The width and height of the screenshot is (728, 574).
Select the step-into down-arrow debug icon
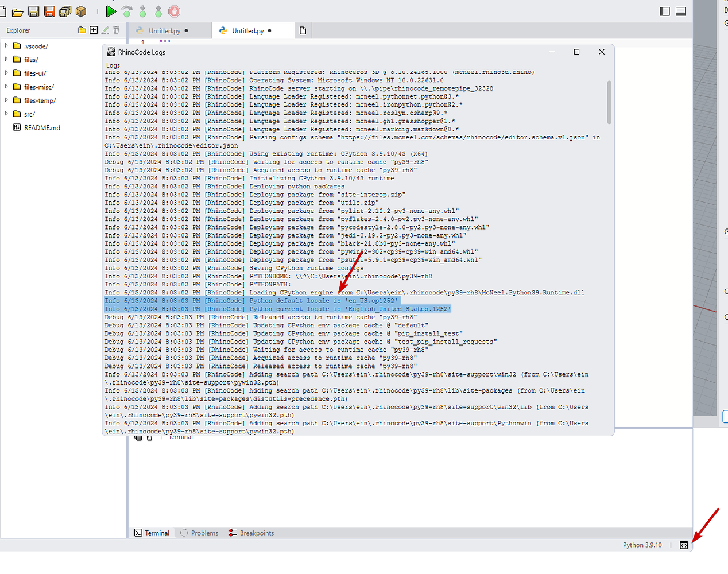click(x=142, y=11)
